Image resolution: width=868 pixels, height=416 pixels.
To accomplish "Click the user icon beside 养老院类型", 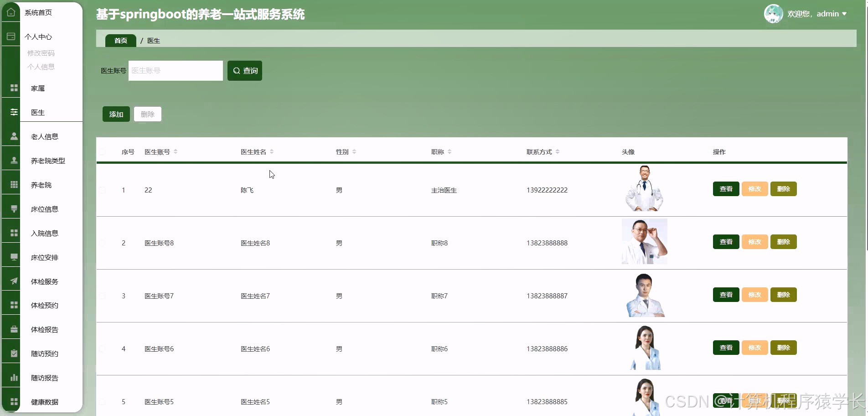I will coord(14,161).
